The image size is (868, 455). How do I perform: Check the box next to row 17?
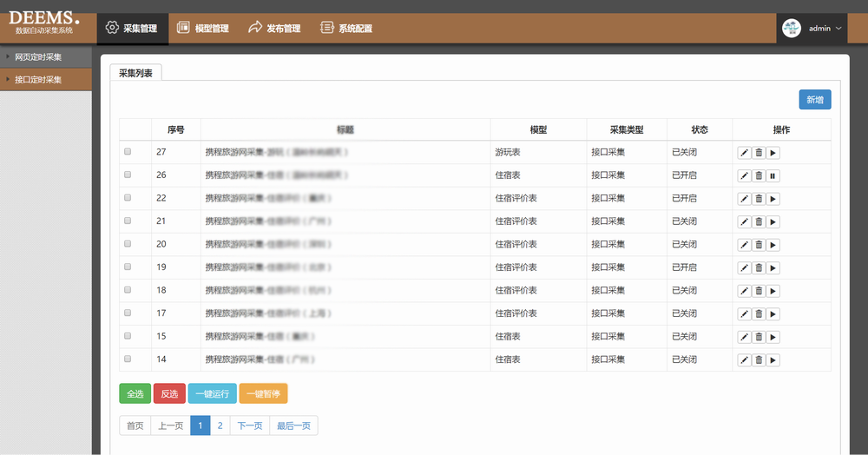point(128,313)
